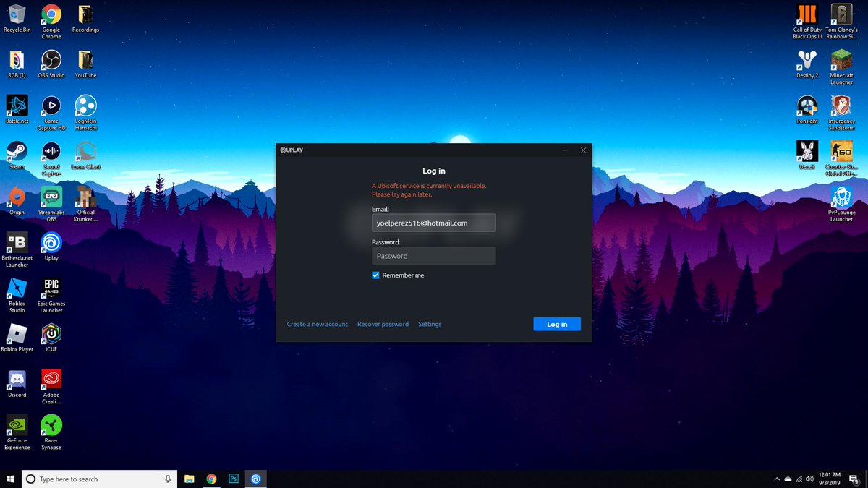Launch OBS Studio from desktop
This screenshot has height=488, width=868.
click(x=51, y=64)
